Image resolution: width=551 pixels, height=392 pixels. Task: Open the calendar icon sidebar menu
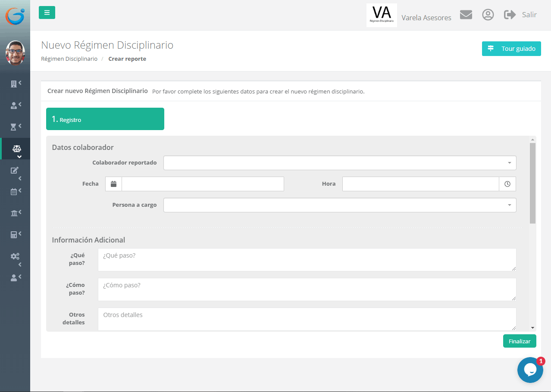point(14,192)
